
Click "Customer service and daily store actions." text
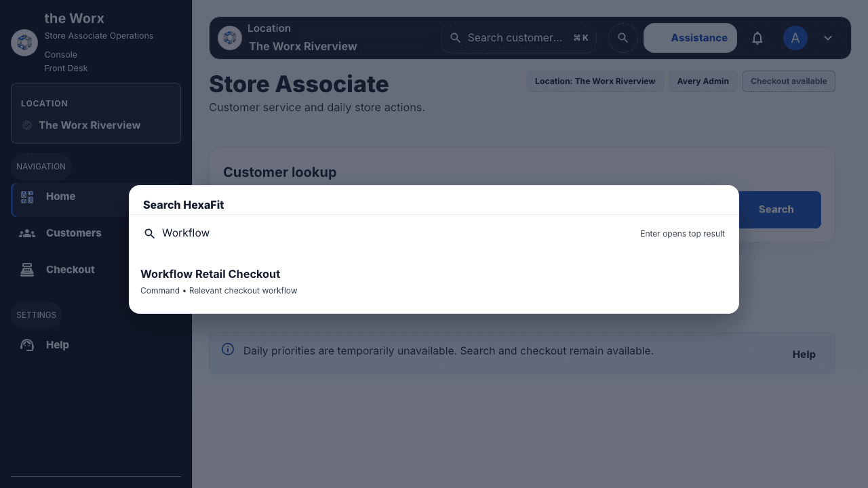pos(317,108)
